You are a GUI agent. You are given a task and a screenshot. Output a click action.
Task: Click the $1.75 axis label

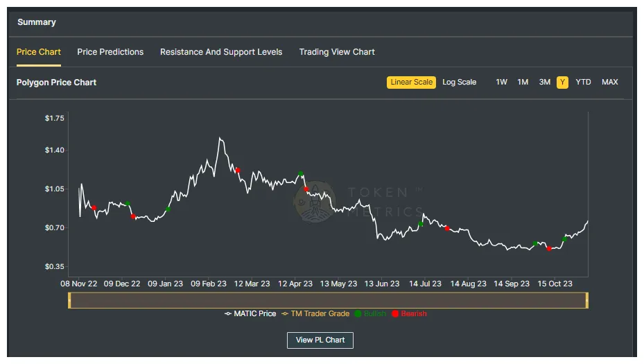55,119
